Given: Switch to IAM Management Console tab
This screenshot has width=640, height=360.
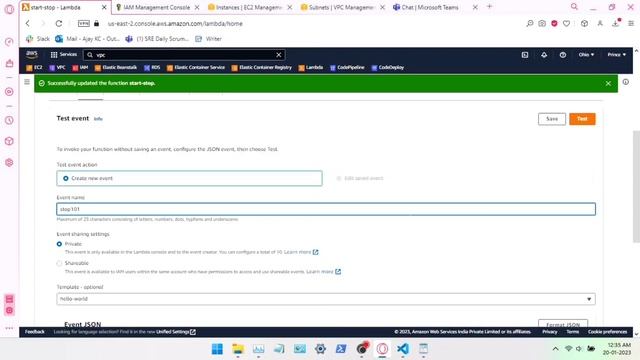Looking at the screenshot, I should click(156, 7).
